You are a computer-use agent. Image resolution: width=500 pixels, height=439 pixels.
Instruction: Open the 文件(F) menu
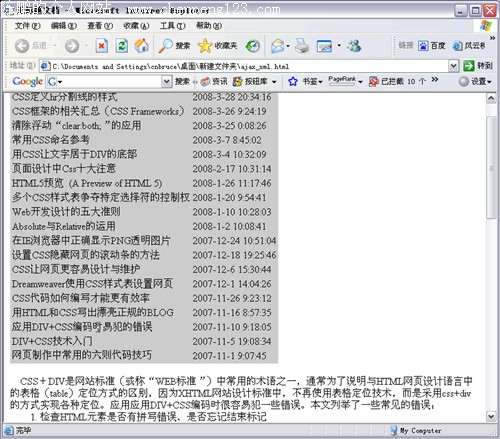point(27,26)
